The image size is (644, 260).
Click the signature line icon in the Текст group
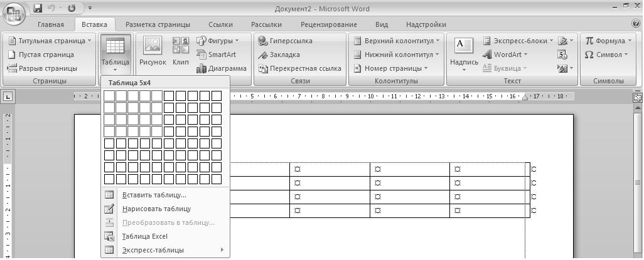click(x=566, y=41)
